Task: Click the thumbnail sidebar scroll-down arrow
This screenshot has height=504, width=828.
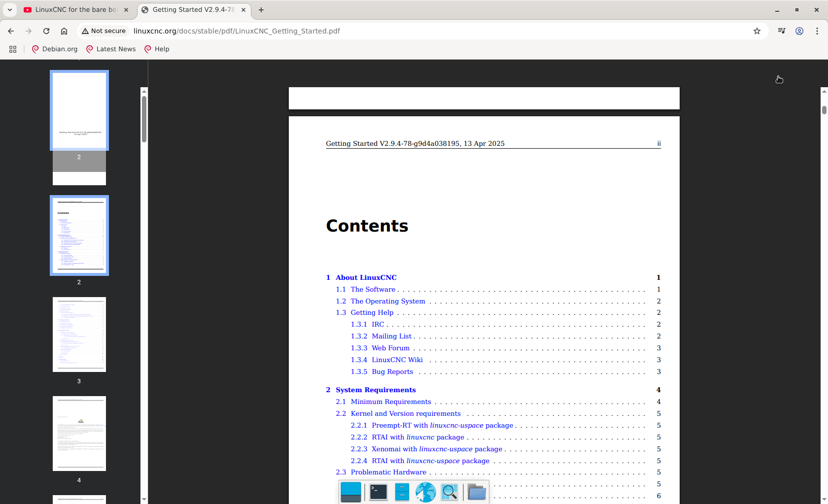Action: tap(144, 500)
